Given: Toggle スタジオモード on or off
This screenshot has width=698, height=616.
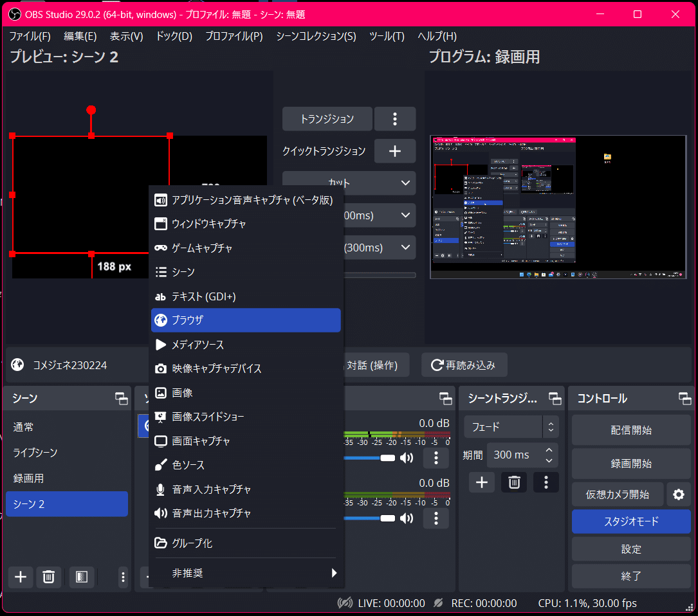Looking at the screenshot, I should click(631, 521).
